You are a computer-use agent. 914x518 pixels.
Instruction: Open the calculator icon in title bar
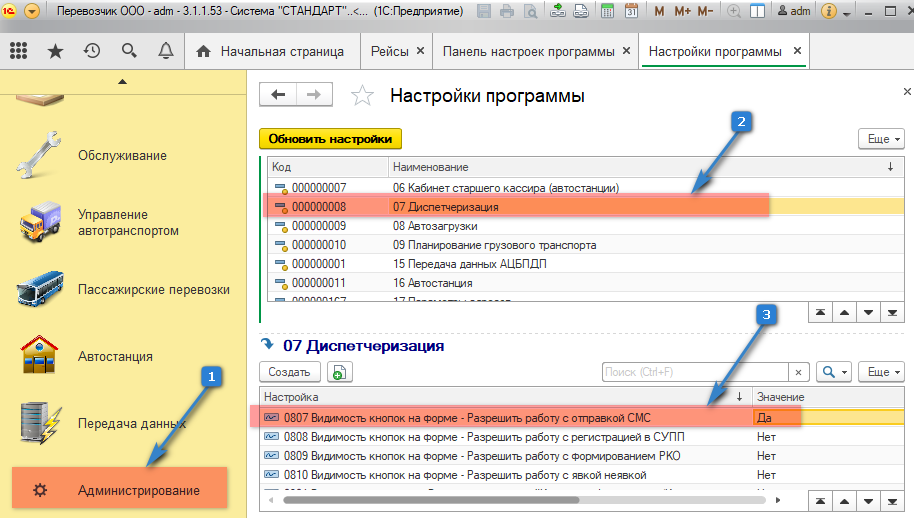click(x=606, y=12)
